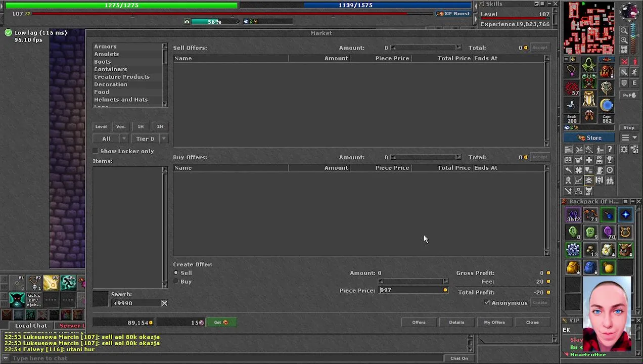Select the blue star item in backpack
643x364 pixels.
[626, 215]
